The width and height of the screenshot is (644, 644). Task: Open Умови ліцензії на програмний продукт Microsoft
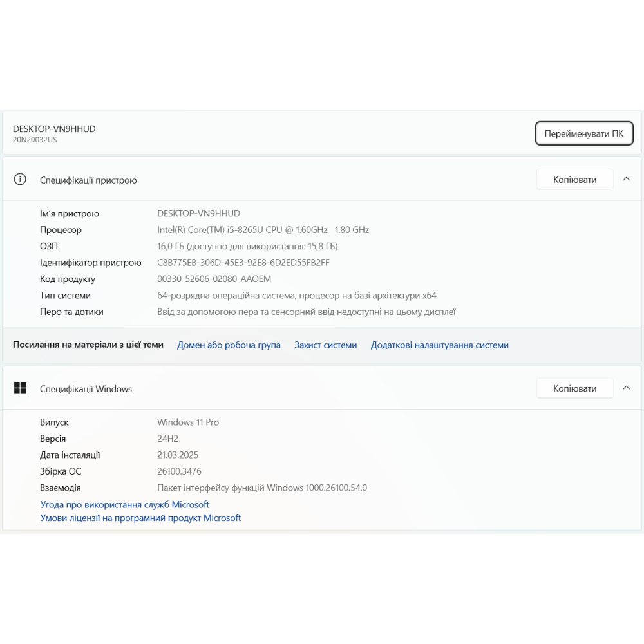pos(140,518)
